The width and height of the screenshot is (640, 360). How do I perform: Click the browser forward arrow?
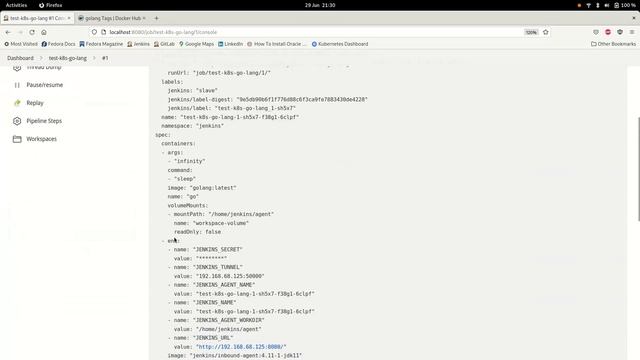click(20, 32)
